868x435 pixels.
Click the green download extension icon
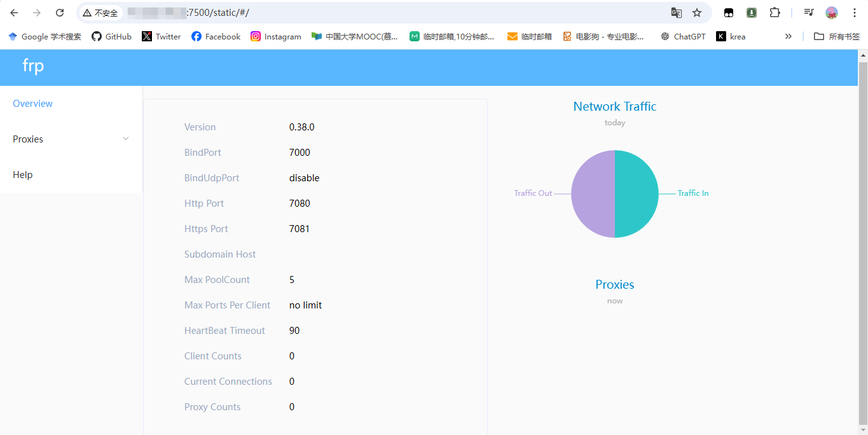point(751,13)
